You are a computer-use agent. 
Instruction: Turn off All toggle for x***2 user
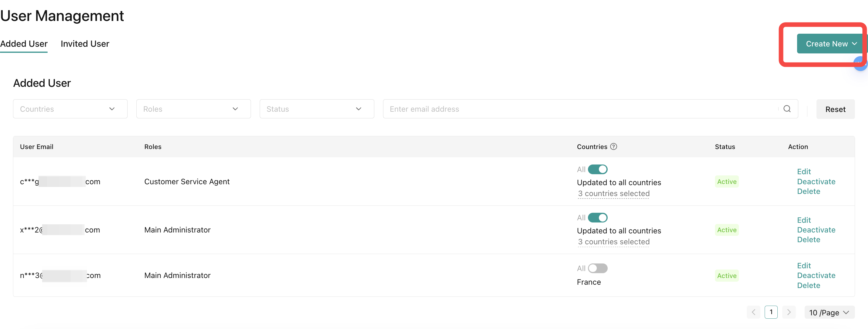pos(597,218)
